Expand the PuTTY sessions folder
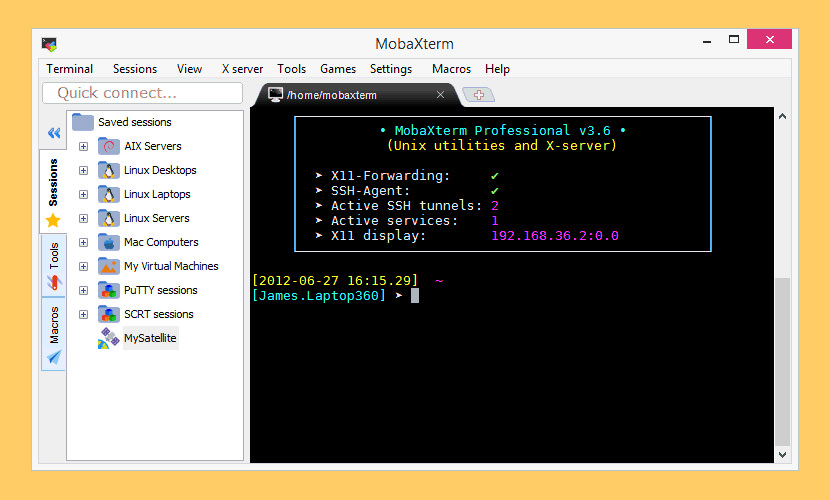 pos(84,290)
